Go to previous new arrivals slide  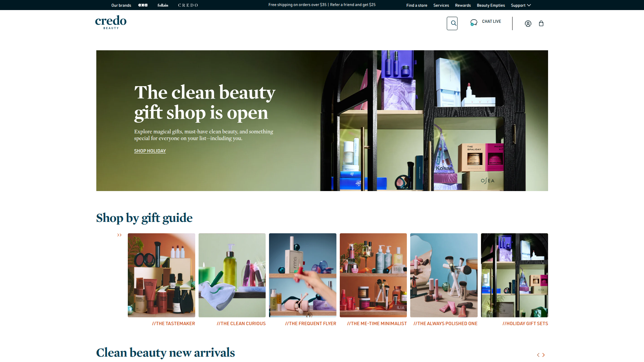coord(538,355)
